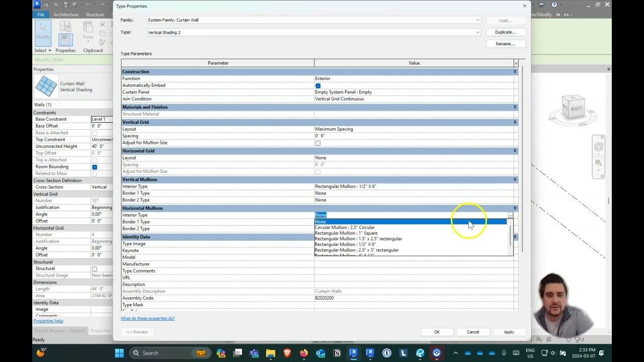Click the Curtain Wall type thumbnail

(46, 86)
